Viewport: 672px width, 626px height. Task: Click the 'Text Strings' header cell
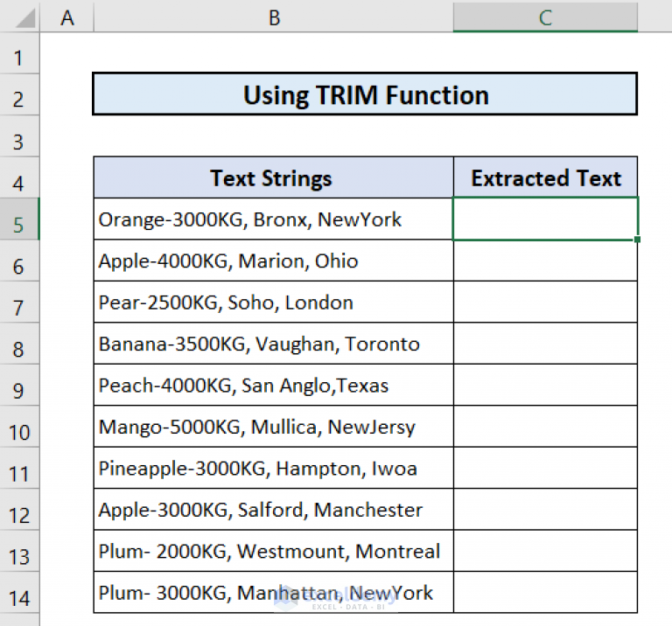click(x=273, y=177)
